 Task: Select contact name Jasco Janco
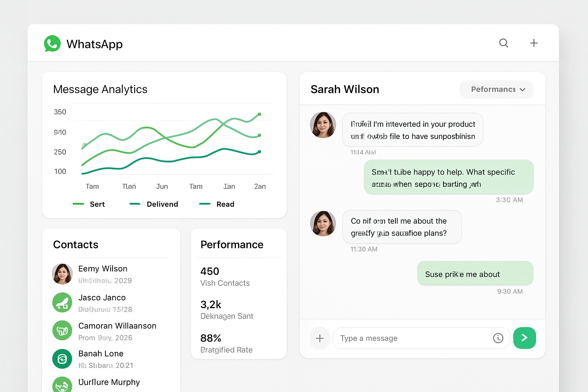(102, 297)
